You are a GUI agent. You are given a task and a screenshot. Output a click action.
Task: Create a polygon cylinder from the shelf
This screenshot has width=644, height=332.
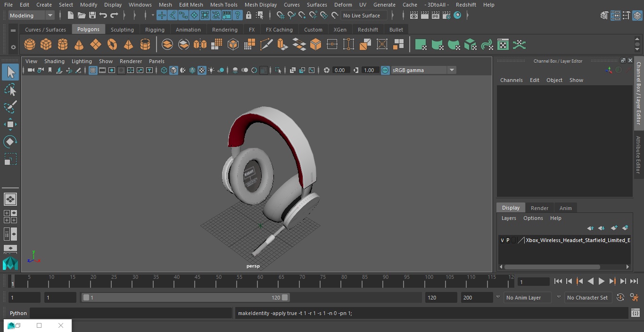[63, 45]
